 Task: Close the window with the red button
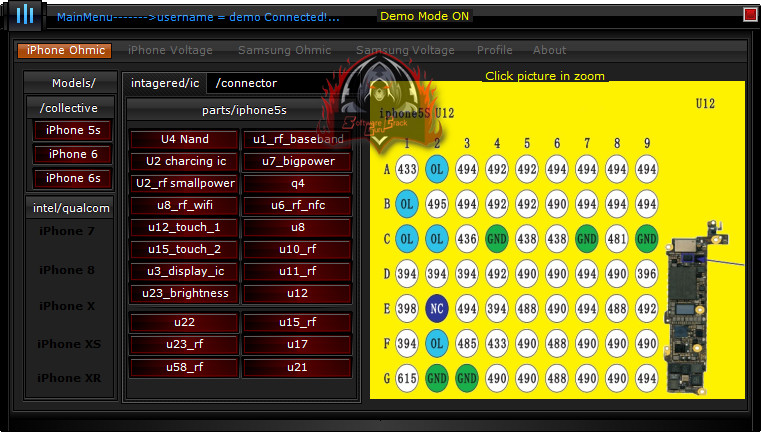click(x=750, y=15)
